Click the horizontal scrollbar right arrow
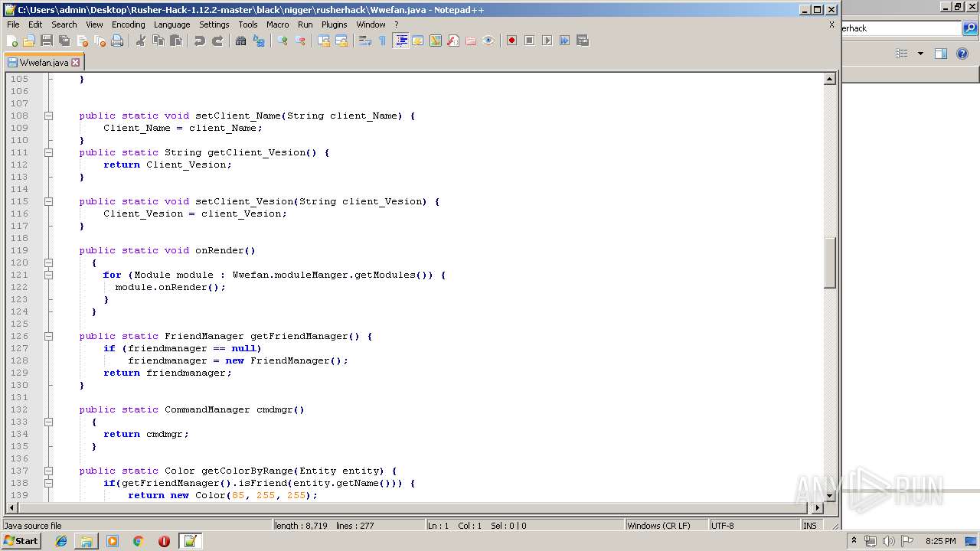This screenshot has width=980, height=551. (x=818, y=507)
